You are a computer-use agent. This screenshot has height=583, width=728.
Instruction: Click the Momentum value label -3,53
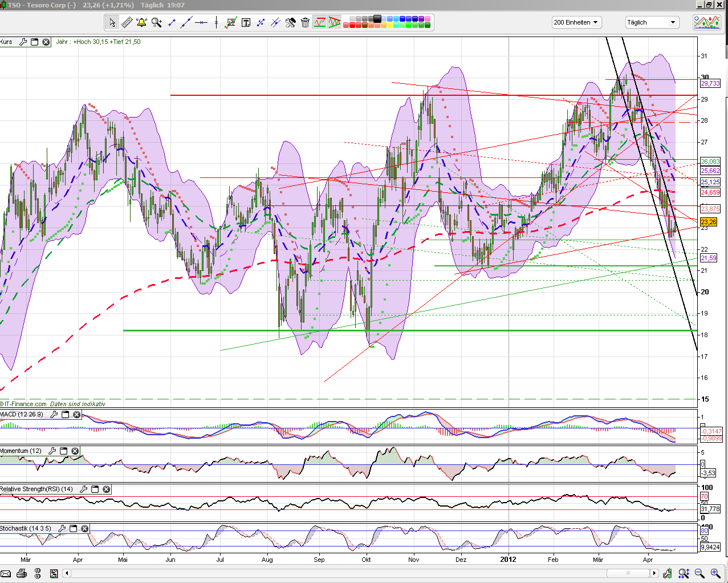(708, 473)
